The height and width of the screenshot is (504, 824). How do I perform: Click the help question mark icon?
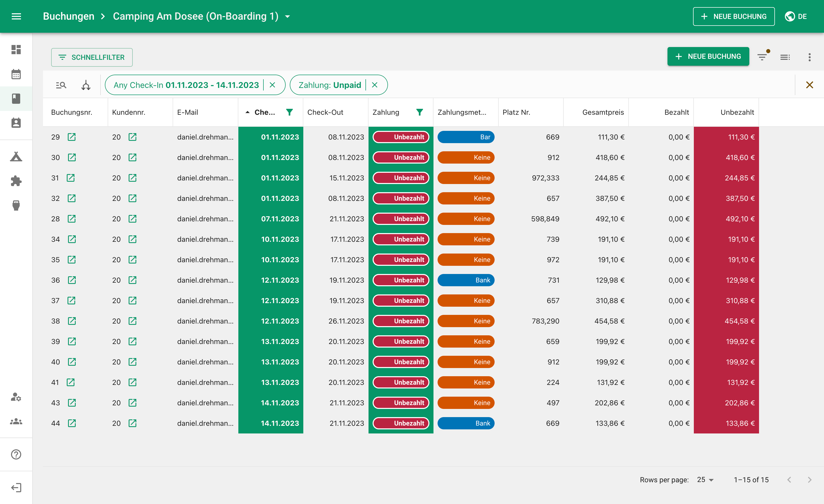point(16,454)
